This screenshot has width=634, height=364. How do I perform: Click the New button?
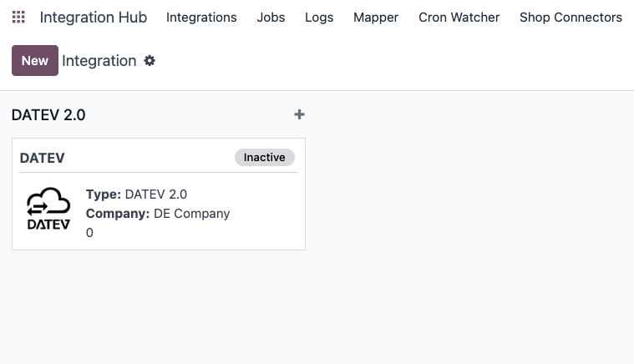pos(35,61)
